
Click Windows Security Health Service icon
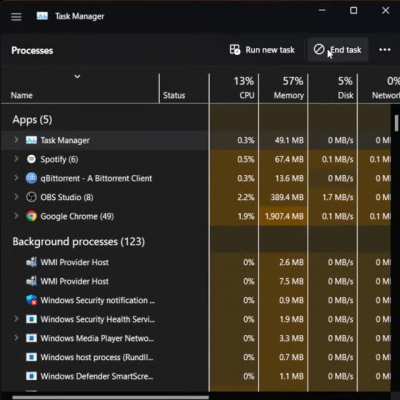[31, 319]
